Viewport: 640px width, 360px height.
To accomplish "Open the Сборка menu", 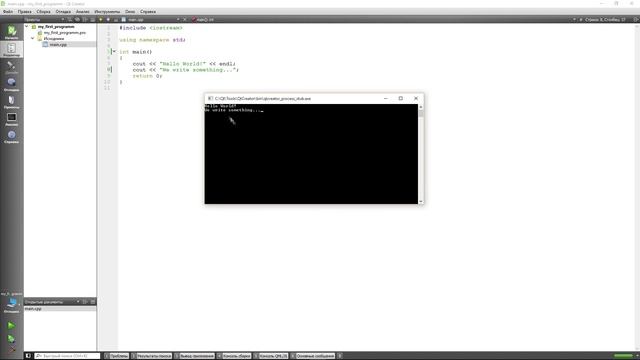I will [43, 12].
